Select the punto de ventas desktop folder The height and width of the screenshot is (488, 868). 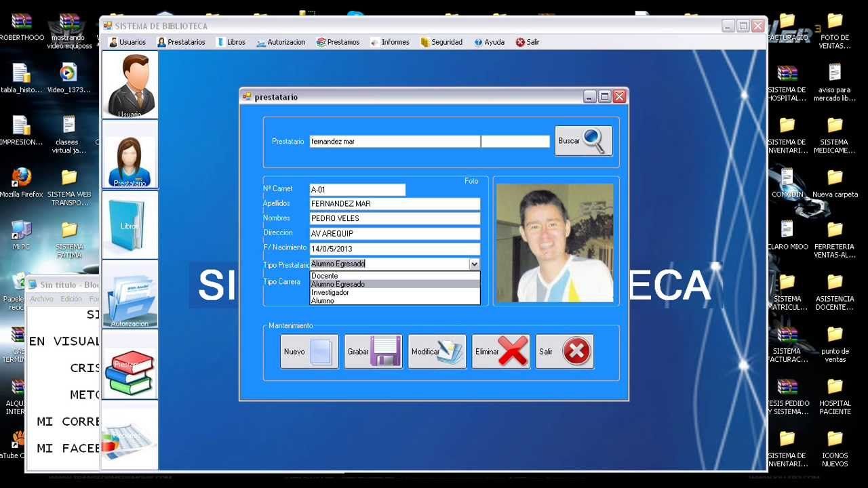click(835, 343)
